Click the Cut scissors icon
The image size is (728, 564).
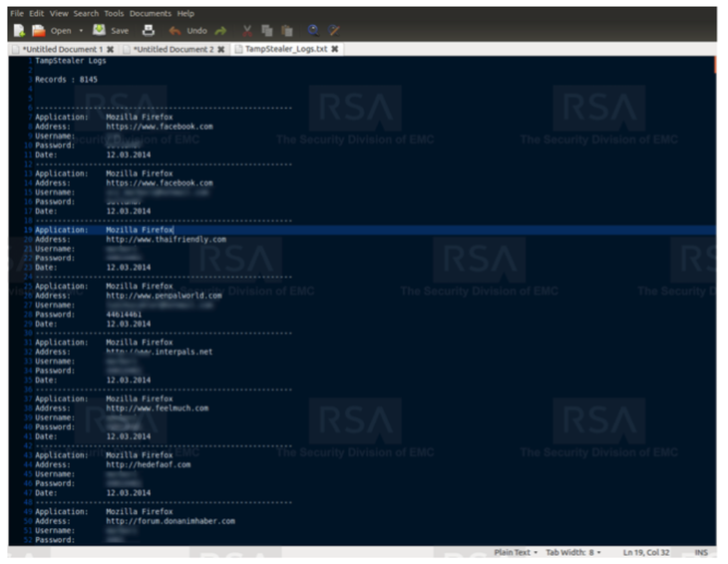pos(247,31)
